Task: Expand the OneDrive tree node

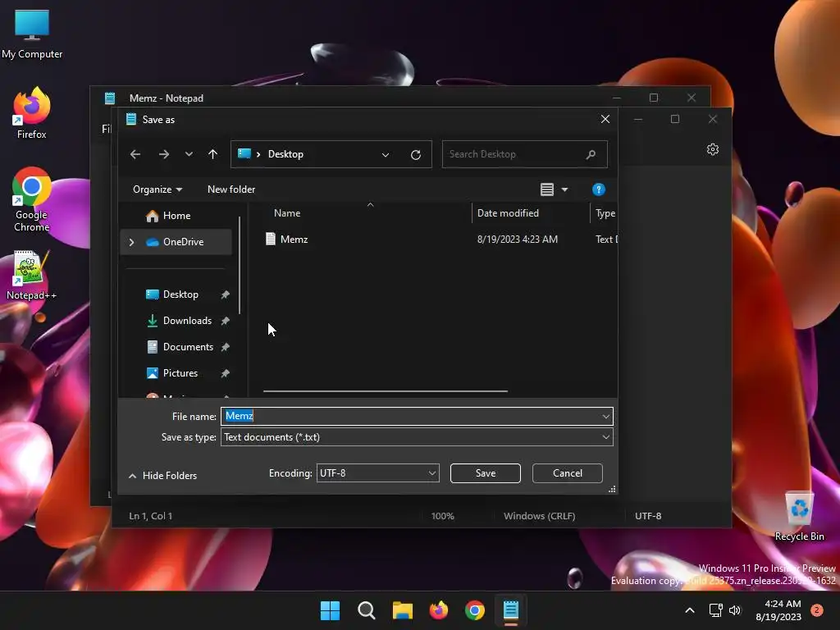Action: click(132, 242)
